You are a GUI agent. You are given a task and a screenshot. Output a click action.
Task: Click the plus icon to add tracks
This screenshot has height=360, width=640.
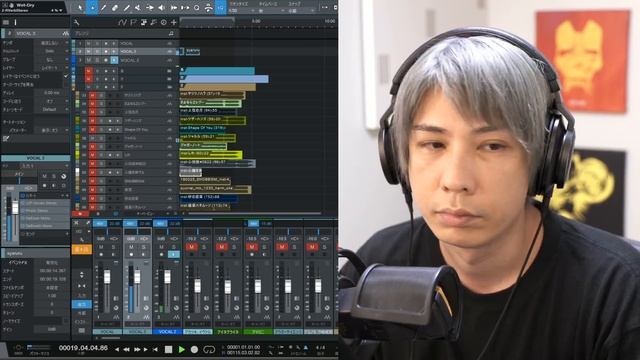pyautogui.click(x=174, y=22)
